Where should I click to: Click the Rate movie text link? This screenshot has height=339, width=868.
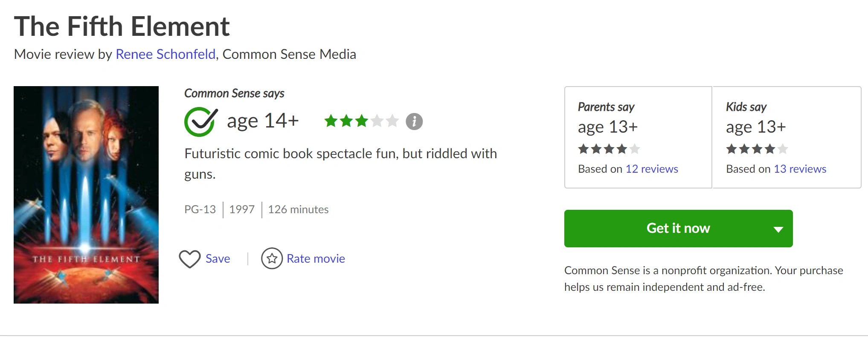316,258
